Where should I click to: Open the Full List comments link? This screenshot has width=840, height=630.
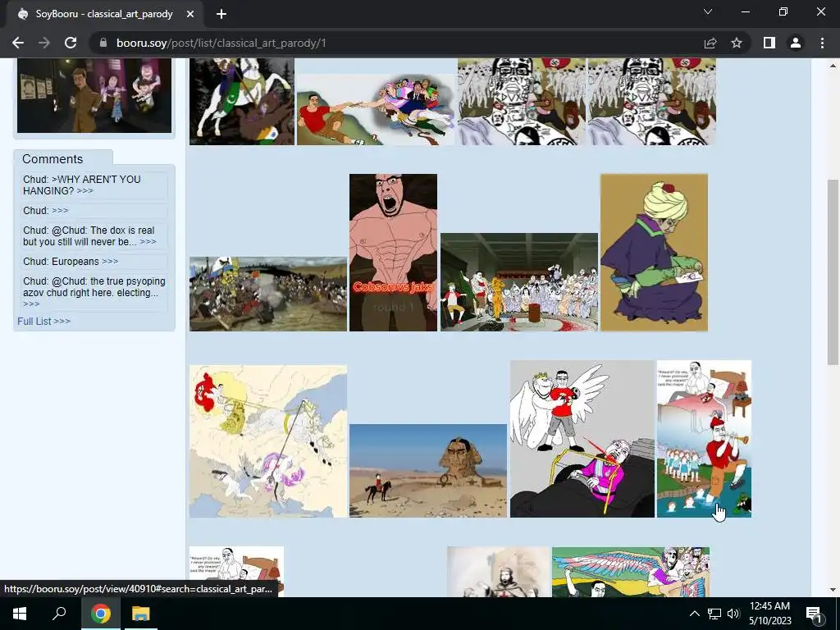(44, 321)
